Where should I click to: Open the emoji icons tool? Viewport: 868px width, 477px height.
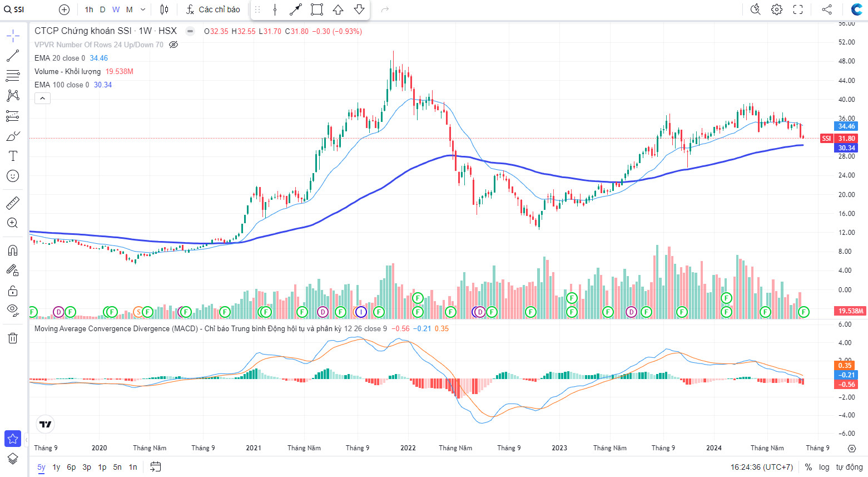click(13, 176)
